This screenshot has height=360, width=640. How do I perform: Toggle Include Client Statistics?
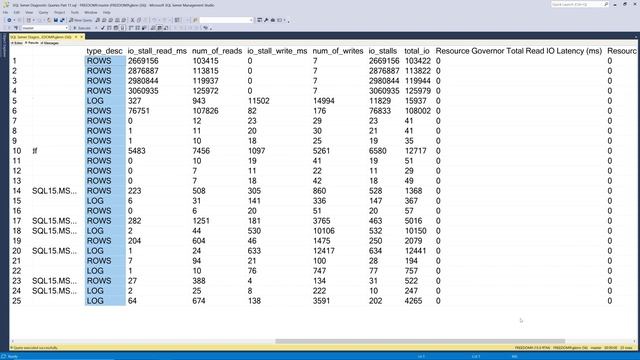click(x=144, y=28)
